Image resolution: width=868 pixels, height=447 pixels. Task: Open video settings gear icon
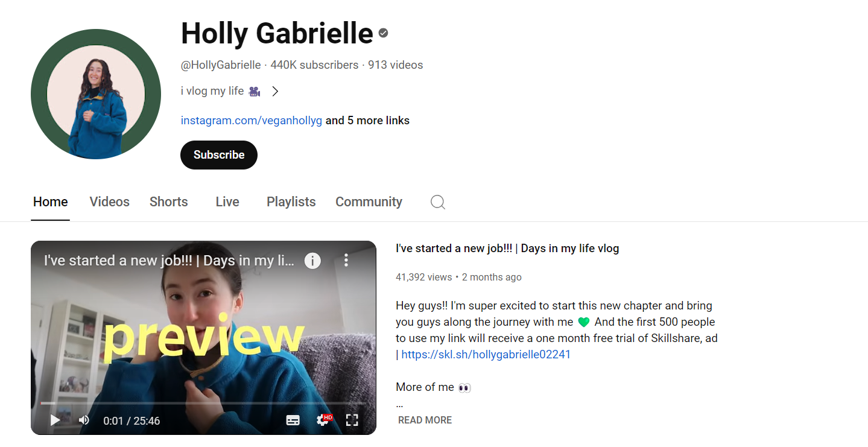pyautogui.click(x=323, y=420)
